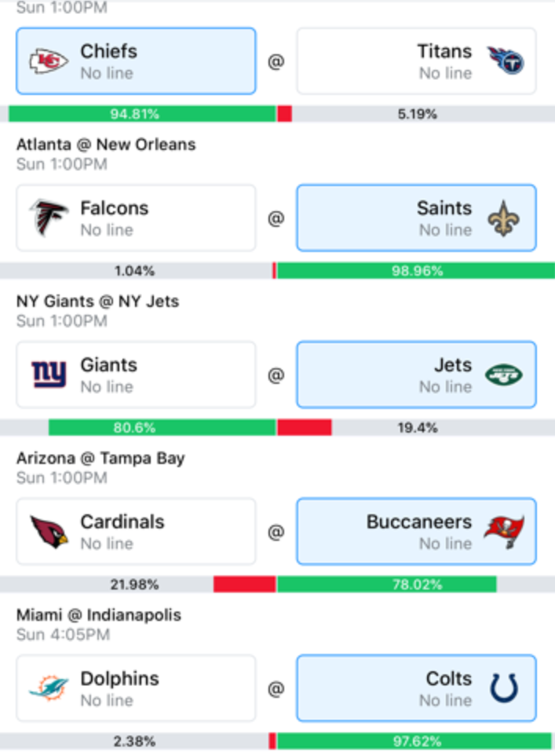
Task: Click the Saints fleur-de-lis logo
Action: coord(504,218)
